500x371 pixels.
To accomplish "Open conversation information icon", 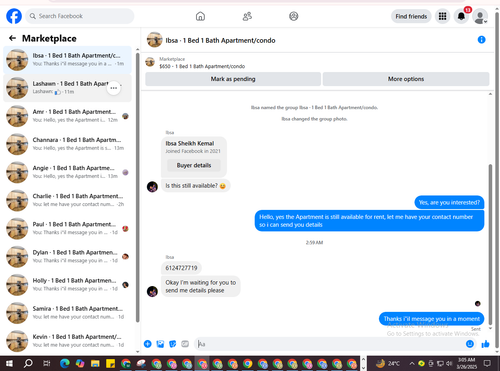I will click(481, 40).
